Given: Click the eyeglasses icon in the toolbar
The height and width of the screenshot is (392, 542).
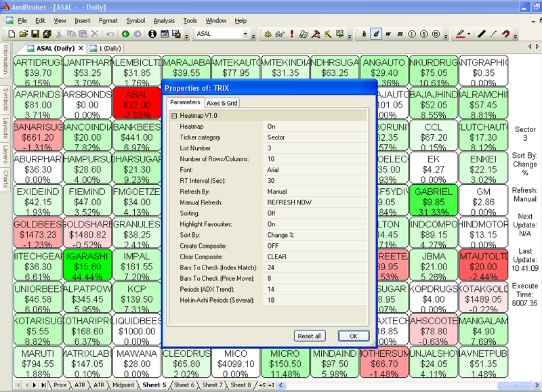Looking at the screenshot, I should [280, 34].
